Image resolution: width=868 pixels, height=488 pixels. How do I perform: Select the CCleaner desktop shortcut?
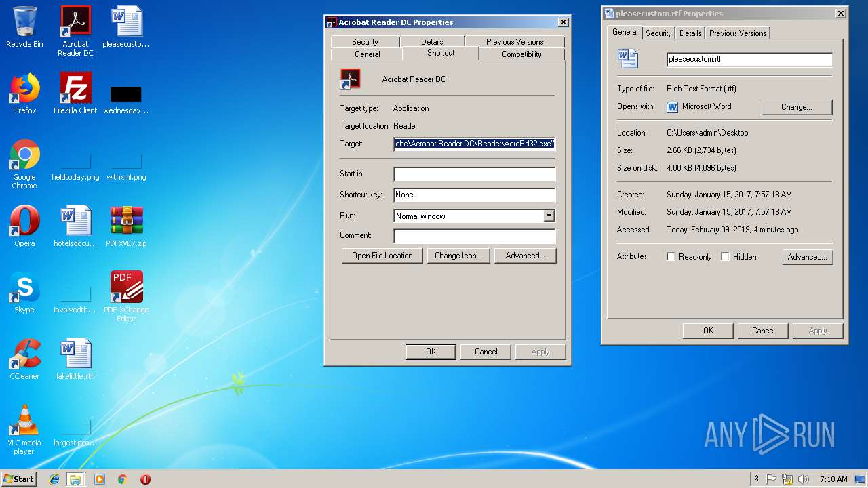pyautogui.click(x=24, y=359)
